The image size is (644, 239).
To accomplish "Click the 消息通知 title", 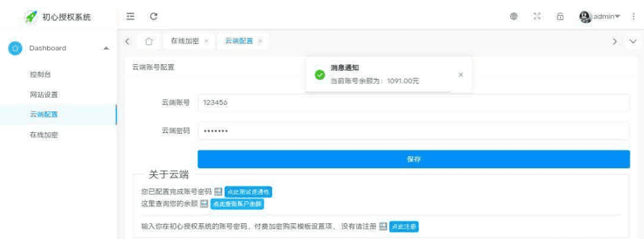I will tap(345, 67).
